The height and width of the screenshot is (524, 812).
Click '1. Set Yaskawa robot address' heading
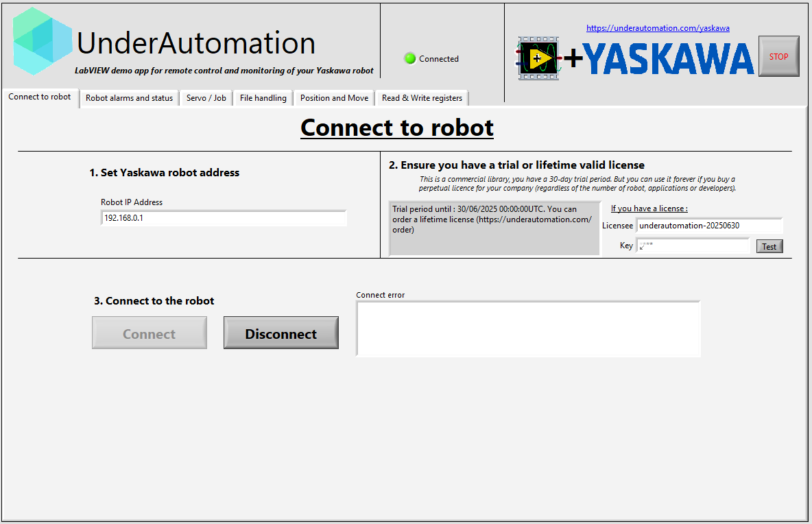coord(164,172)
